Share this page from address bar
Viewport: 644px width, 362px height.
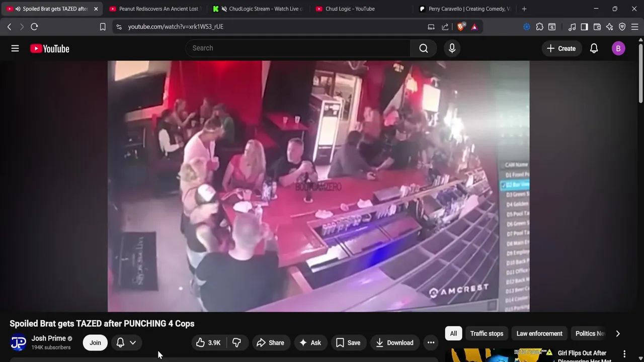tap(445, 27)
